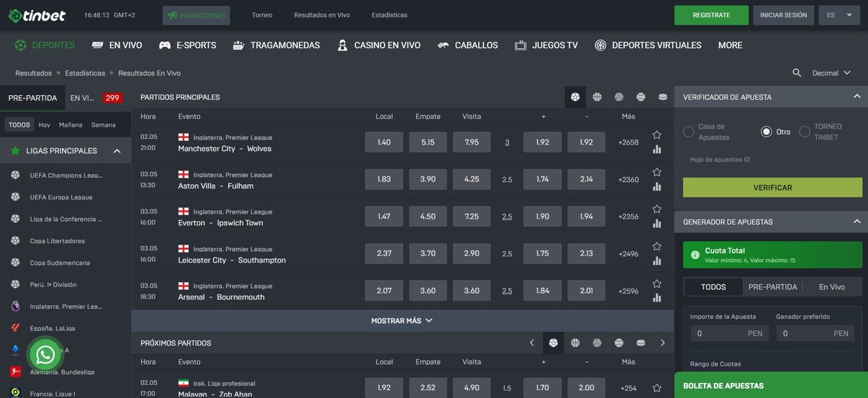Open statistics chart for Aston Villa - Fulham
The width and height of the screenshot is (868, 398).
point(656,187)
